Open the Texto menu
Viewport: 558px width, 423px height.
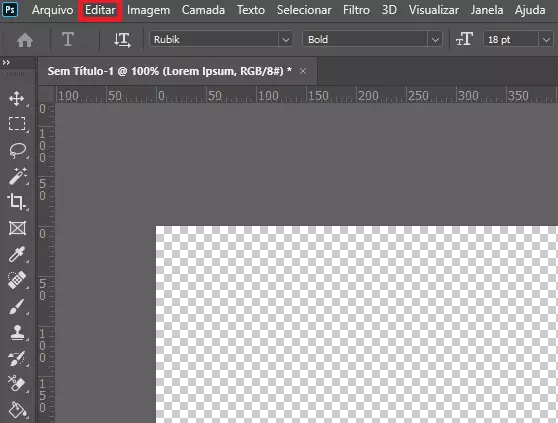point(251,10)
